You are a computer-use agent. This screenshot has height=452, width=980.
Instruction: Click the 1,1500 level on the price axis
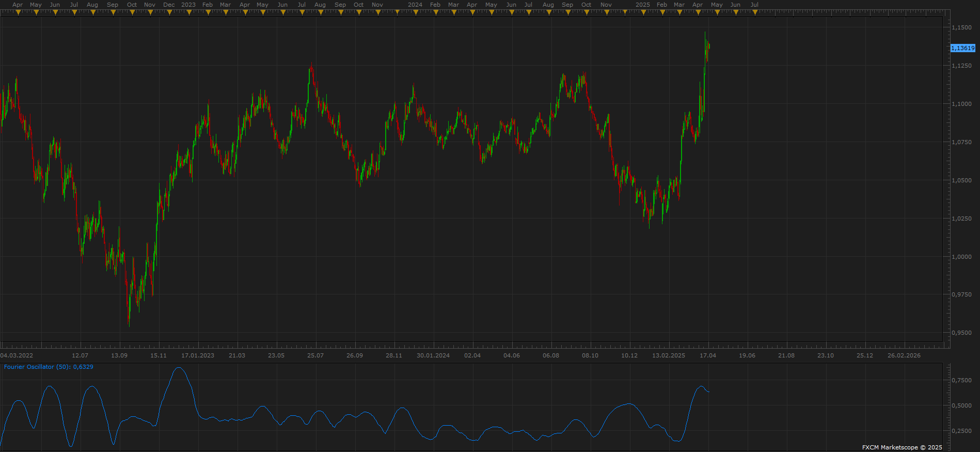click(x=961, y=27)
